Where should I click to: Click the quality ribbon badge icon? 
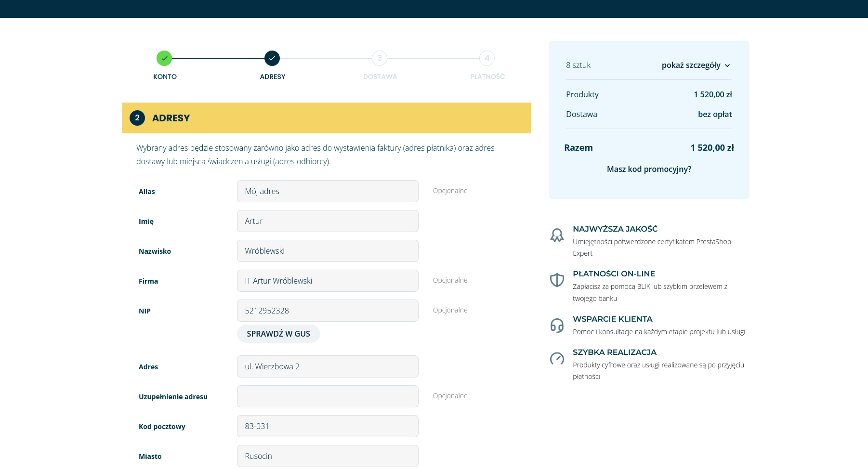(557, 235)
